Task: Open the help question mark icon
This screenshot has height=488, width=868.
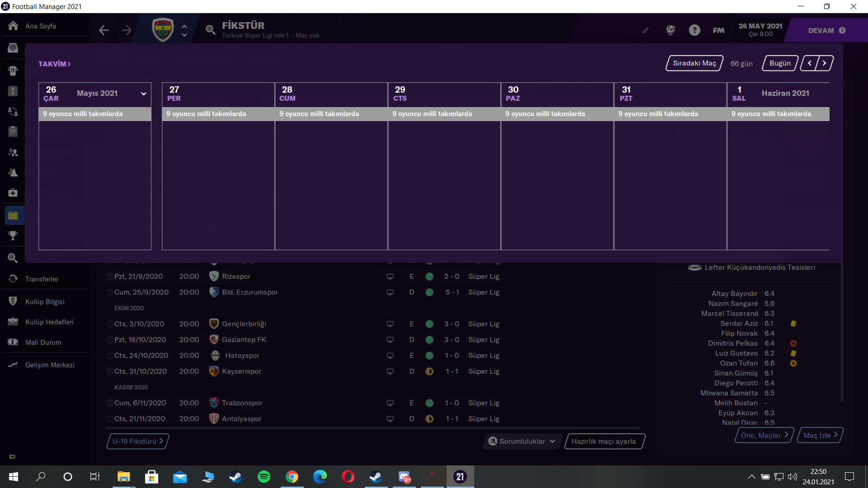Action: [694, 30]
